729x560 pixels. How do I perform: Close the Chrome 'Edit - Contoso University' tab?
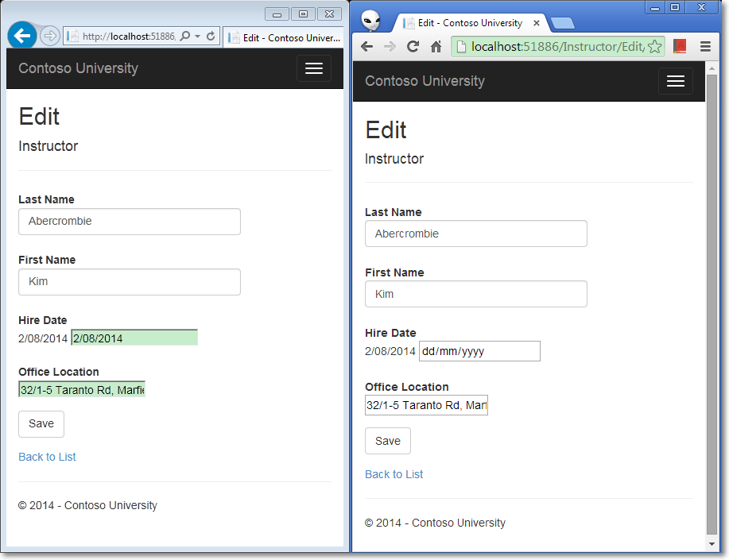[537, 23]
